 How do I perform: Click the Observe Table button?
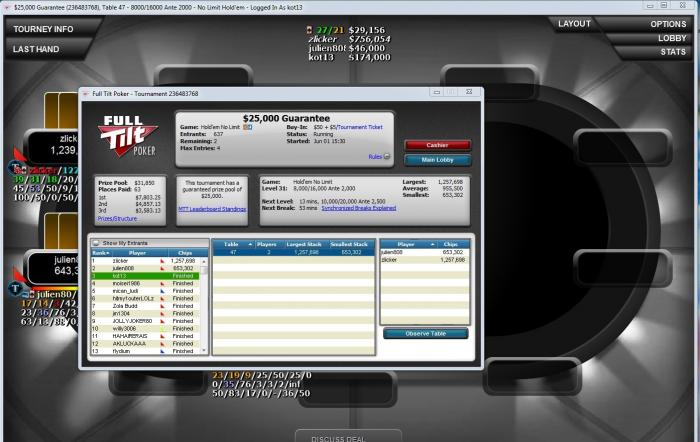pyautogui.click(x=425, y=334)
